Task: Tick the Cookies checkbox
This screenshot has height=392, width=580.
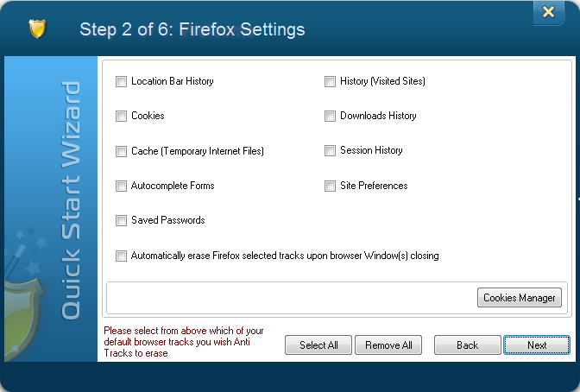Action: pyautogui.click(x=121, y=116)
